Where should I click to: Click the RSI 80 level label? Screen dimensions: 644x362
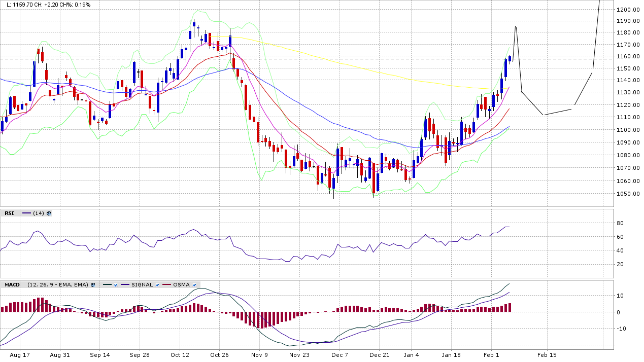pos(620,223)
